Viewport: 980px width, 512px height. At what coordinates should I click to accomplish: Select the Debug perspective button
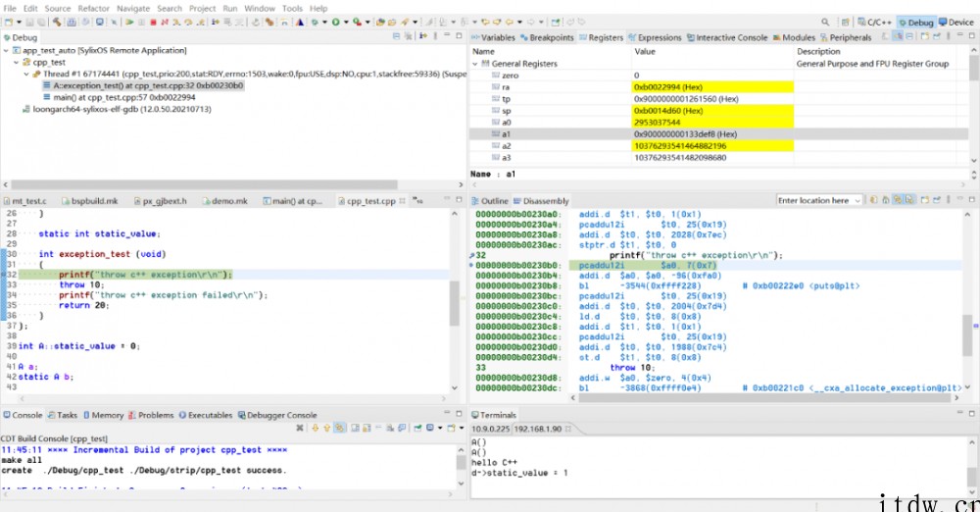(915, 22)
